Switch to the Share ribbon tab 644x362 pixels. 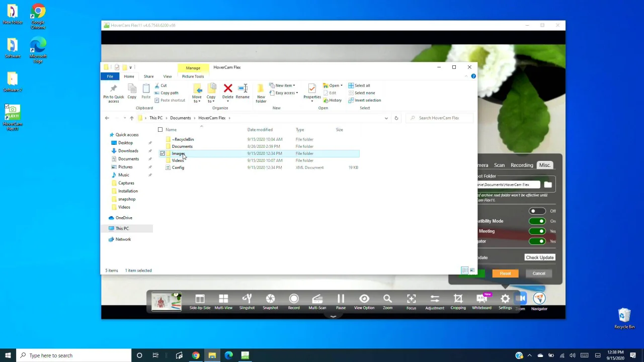(x=148, y=76)
